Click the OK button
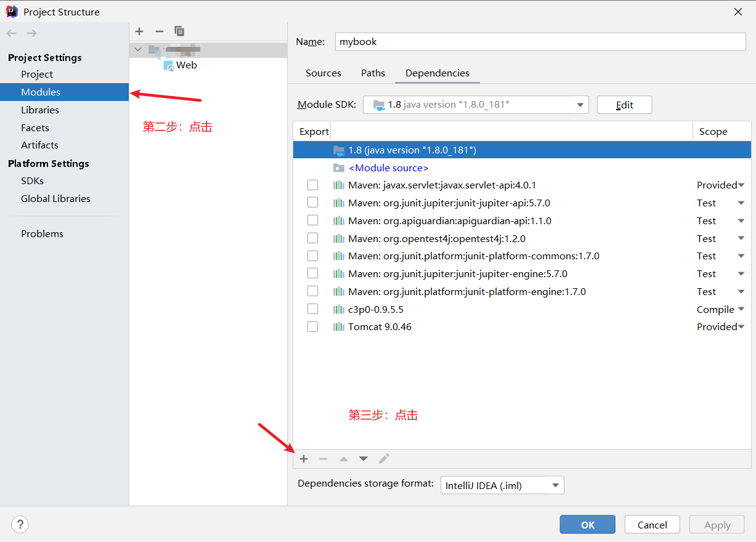Screen dimensions: 756x542 pos(587,525)
